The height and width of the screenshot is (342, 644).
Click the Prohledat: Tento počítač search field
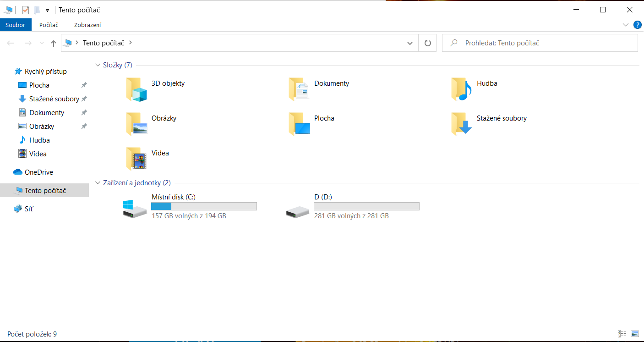[540, 43]
